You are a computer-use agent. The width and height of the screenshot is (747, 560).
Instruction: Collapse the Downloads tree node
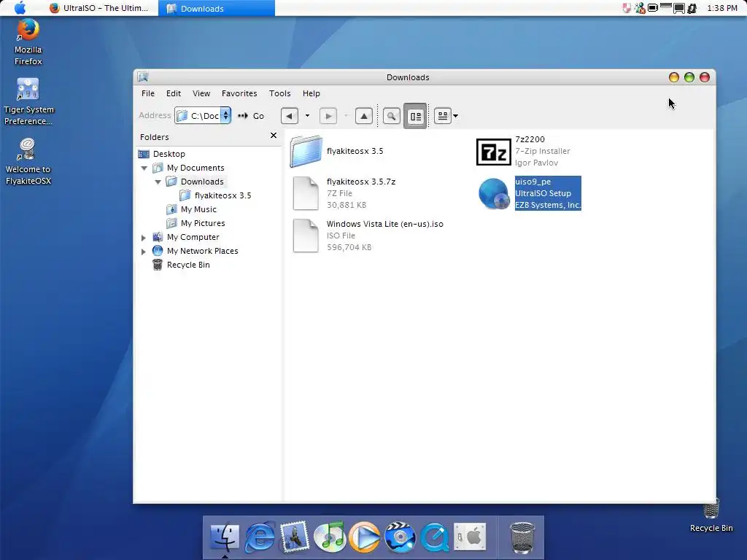point(158,182)
